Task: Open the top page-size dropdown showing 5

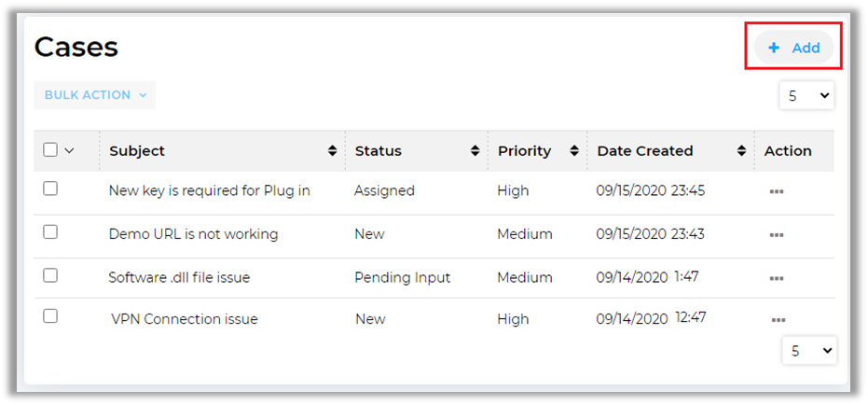Action: point(806,95)
